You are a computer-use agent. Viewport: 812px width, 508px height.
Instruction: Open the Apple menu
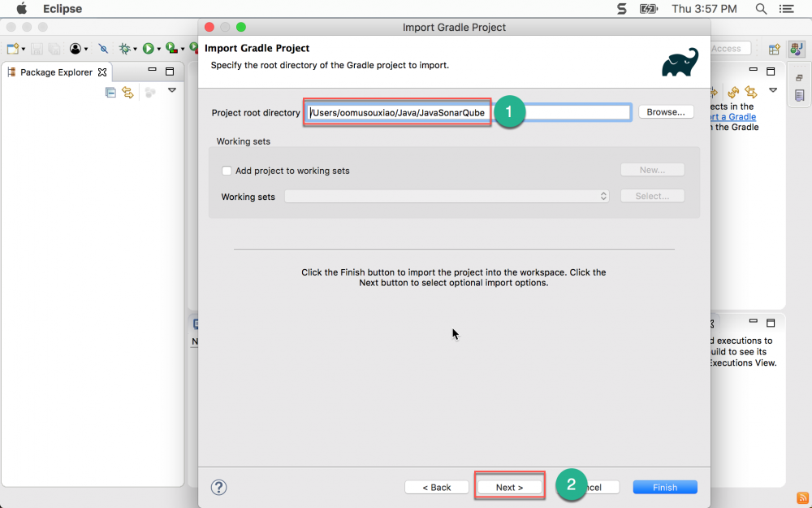pyautogui.click(x=21, y=9)
